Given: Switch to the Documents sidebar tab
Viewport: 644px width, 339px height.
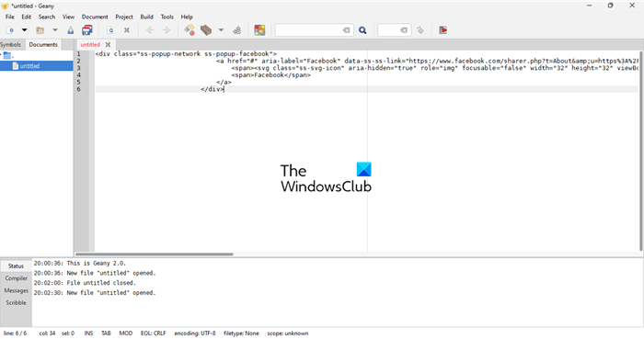Looking at the screenshot, I should pos(43,45).
